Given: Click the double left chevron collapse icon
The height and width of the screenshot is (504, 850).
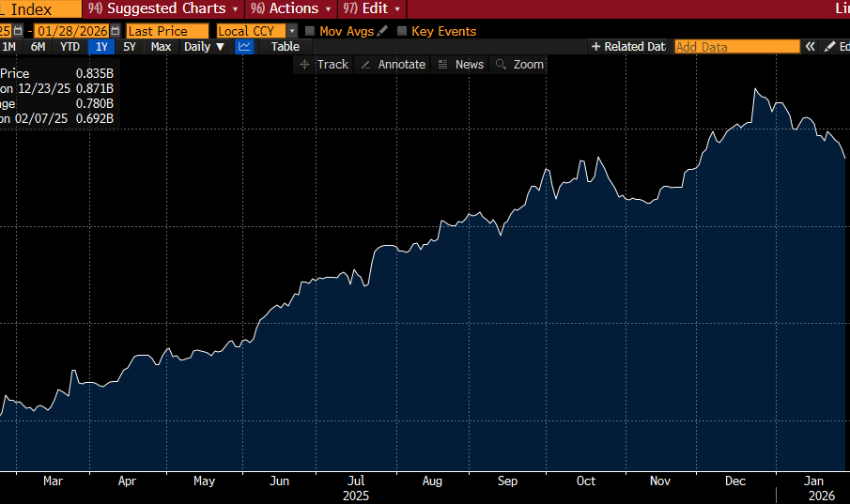Looking at the screenshot, I should tap(811, 46).
